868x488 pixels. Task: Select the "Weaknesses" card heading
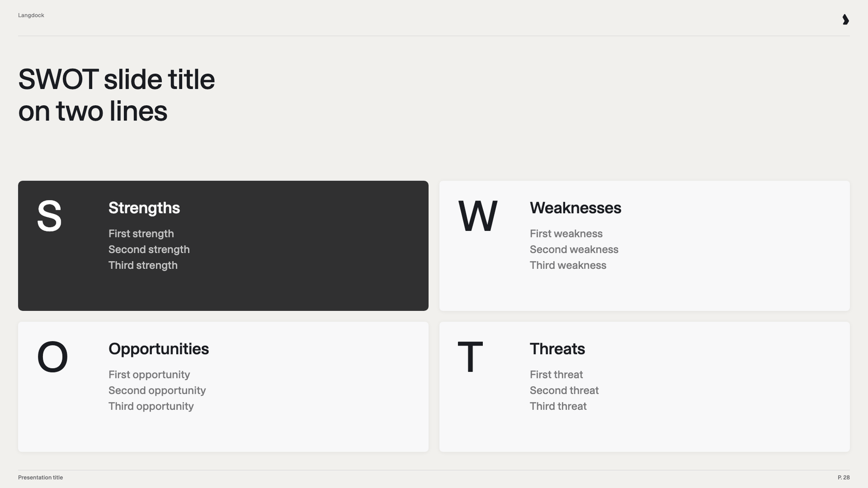tap(576, 208)
